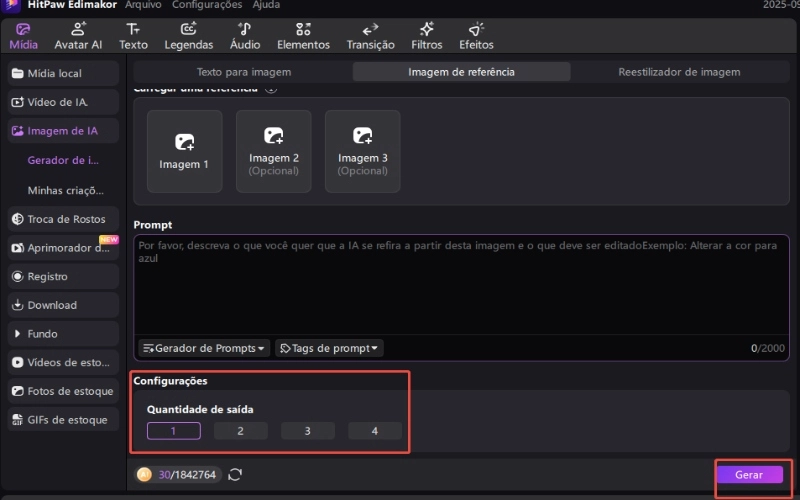The width and height of the screenshot is (800, 500).
Task: Set output quantity to 2
Action: pos(240,431)
